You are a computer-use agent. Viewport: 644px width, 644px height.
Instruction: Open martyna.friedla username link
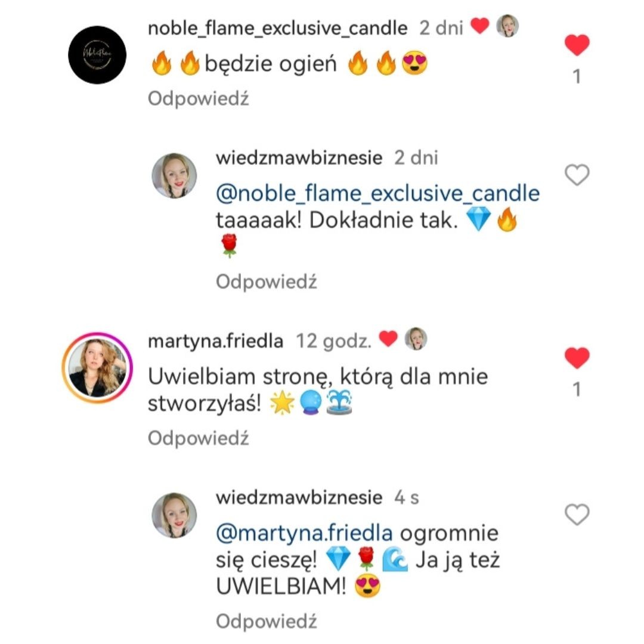[216, 341]
